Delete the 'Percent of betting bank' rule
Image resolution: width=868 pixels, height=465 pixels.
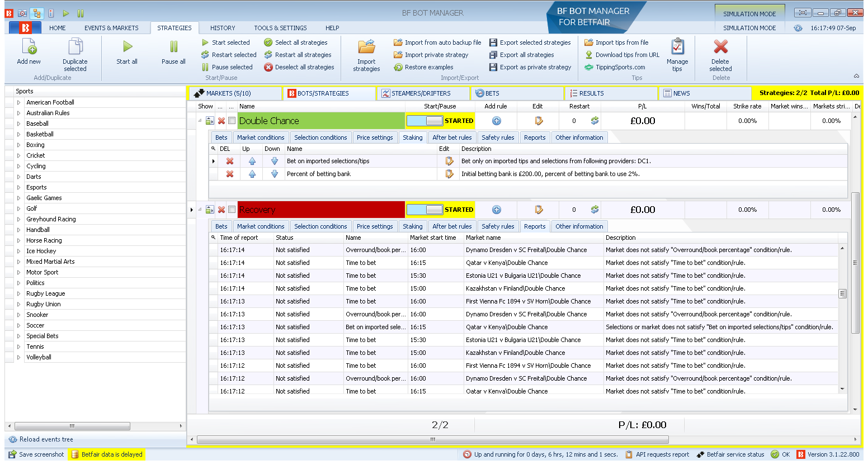[x=229, y=174]
